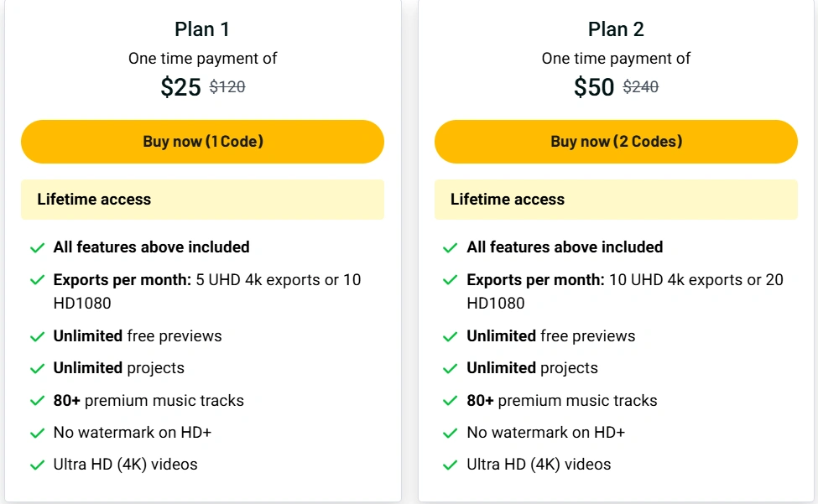Click checkmark beside Plan 2 Exports per month

(451, 280)
